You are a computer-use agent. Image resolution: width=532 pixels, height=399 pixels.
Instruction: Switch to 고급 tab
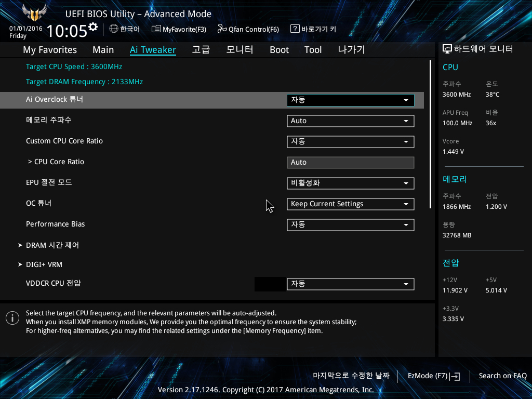(x=201, y=49)
